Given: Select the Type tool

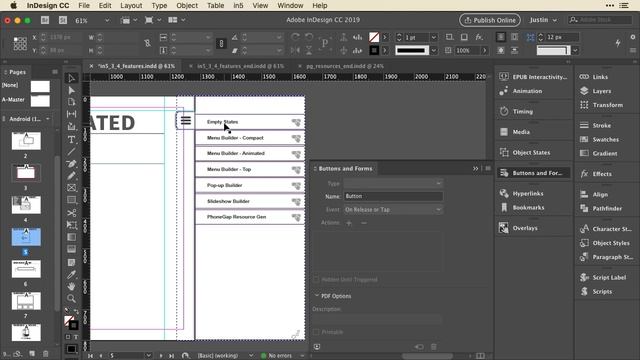Looking at the screenshot, I should pyautogui.click(x=71, y=140).
